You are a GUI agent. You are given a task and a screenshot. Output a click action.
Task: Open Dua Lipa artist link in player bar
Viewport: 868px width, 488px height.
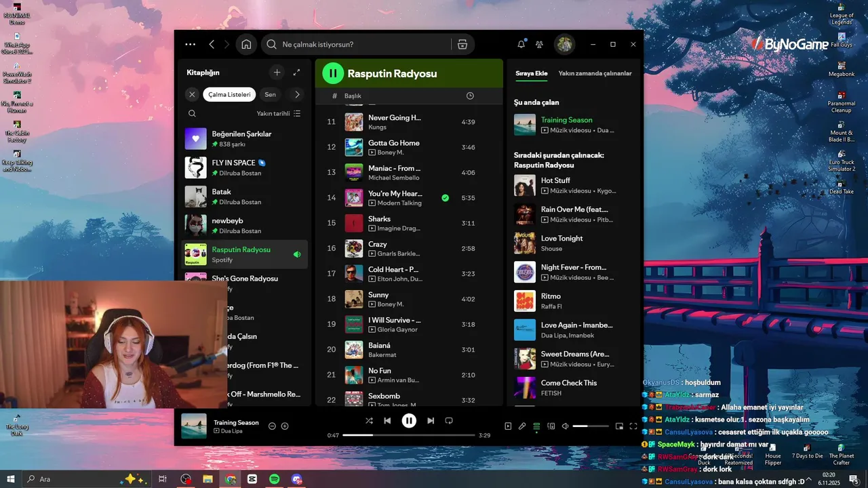point(231,431)
